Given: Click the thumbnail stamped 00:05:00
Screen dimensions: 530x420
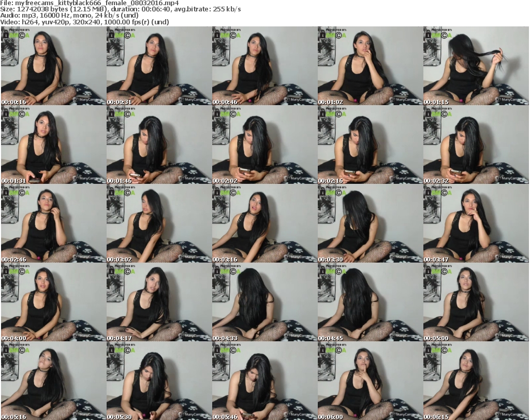Looking at the screenshot, I should click(476, 302).
